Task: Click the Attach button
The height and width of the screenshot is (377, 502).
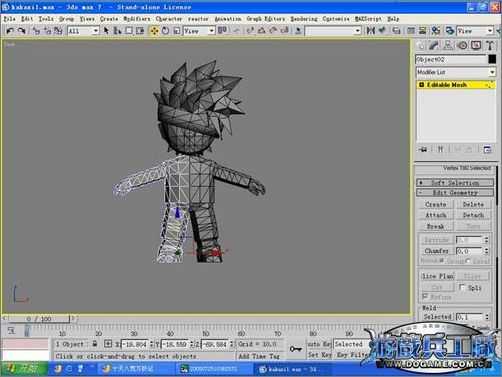Action: (436, 215)
